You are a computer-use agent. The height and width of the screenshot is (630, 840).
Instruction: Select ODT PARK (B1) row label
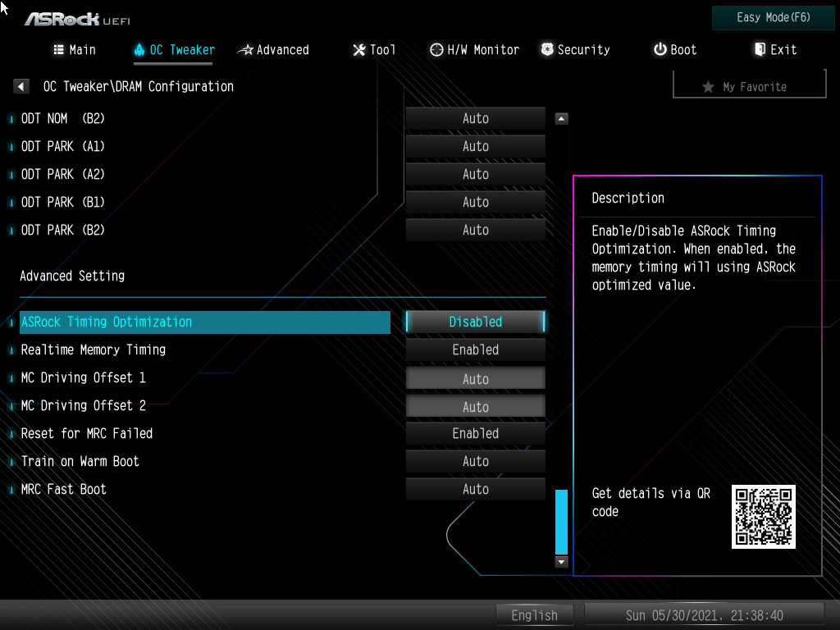click(62, 202)
